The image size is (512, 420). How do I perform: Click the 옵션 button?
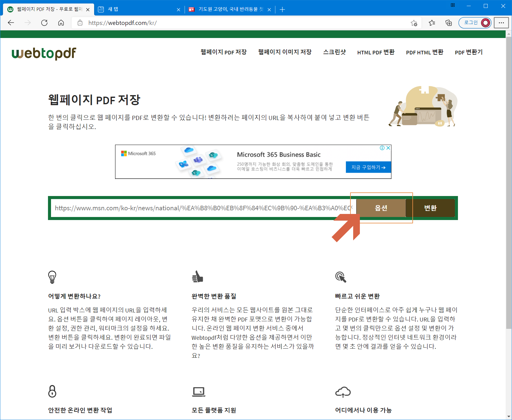pyautogui.click(x=381, y=208)
